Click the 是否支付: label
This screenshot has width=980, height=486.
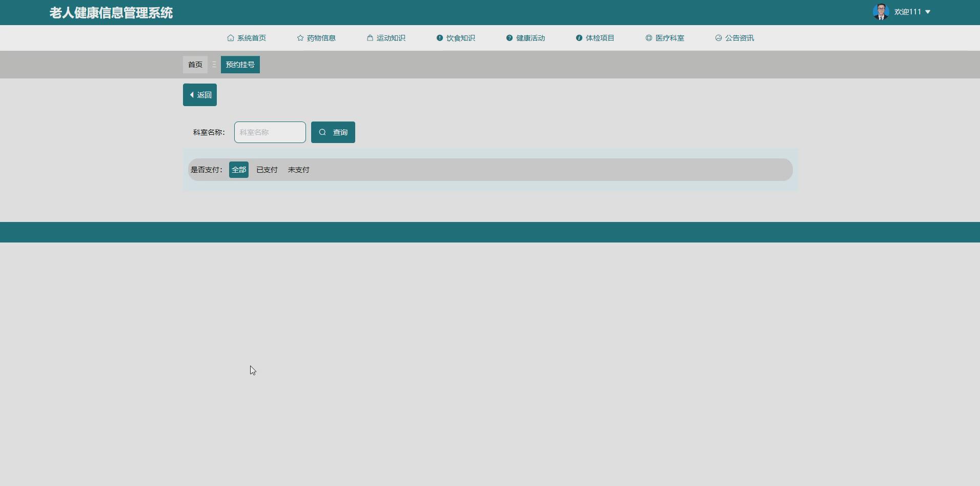click(x=207, y=170)
